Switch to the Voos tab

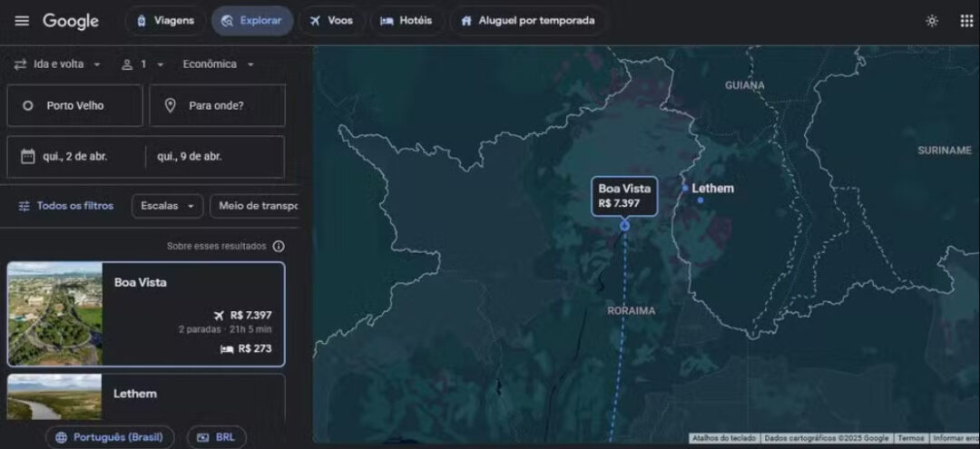tap(329, 21)
